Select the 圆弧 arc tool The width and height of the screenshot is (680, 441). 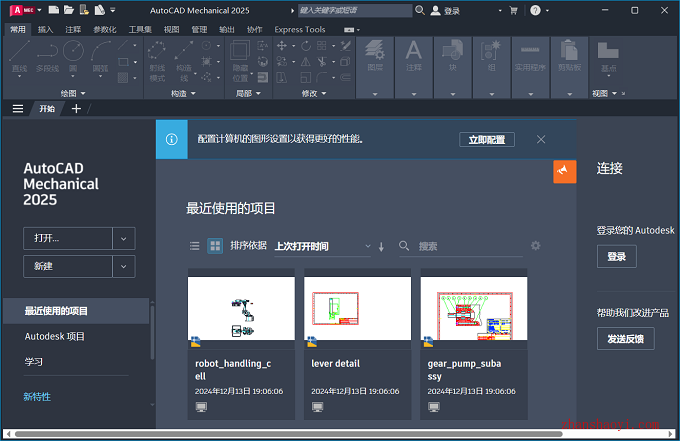click(101, 56)
